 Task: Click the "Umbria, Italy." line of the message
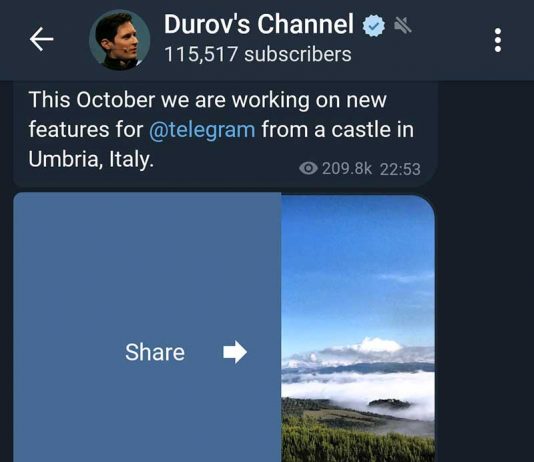click(91, 159)
